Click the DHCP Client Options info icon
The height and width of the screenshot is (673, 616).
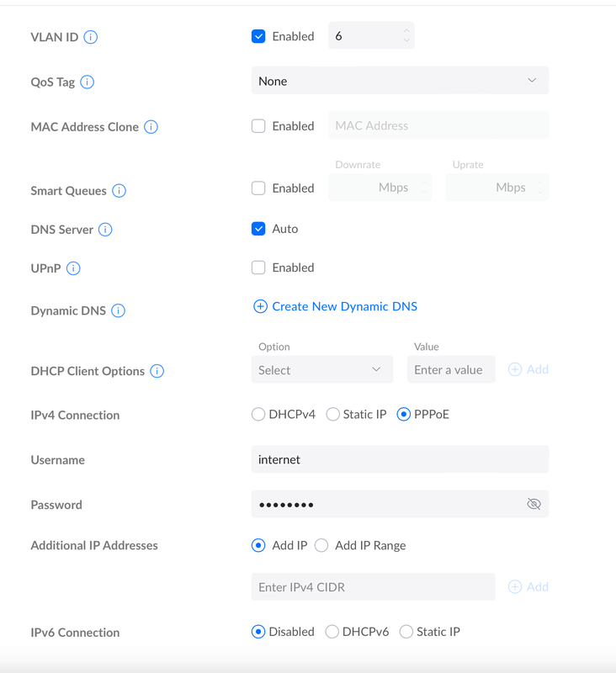[x=157, y=371]
